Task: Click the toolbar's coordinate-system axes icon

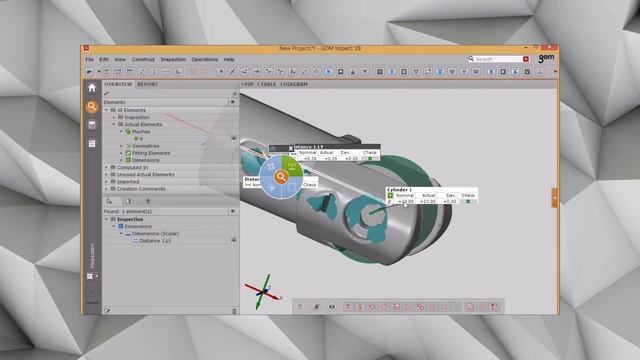Action: click(540, 72)
